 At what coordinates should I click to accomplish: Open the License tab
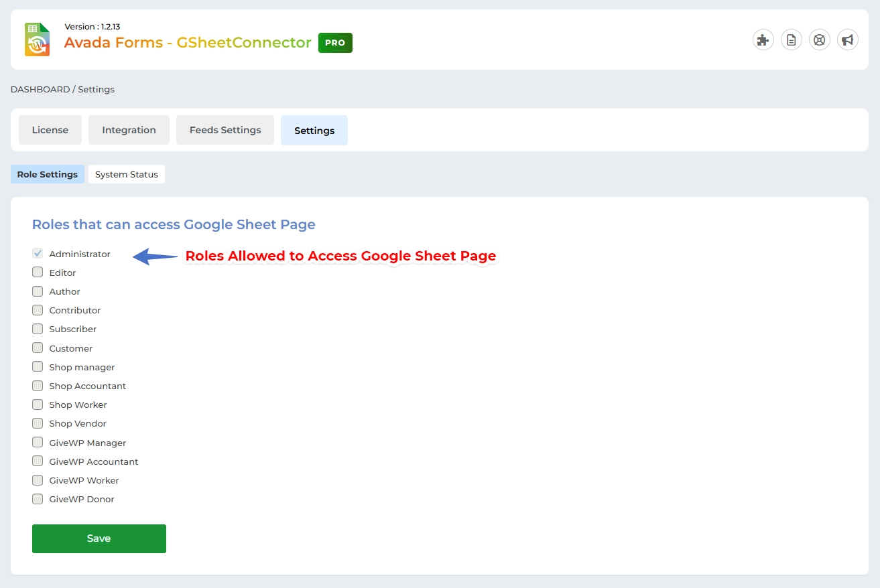coord(50,130)
